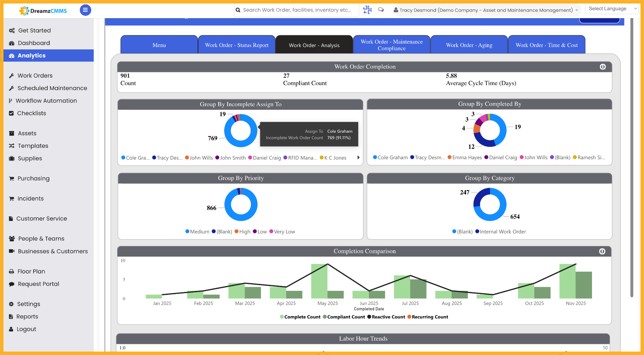The height and width of the screenshot is (355, 644).
Task: Click the Customer Service file icon
Action: click(x=11, y=219)
